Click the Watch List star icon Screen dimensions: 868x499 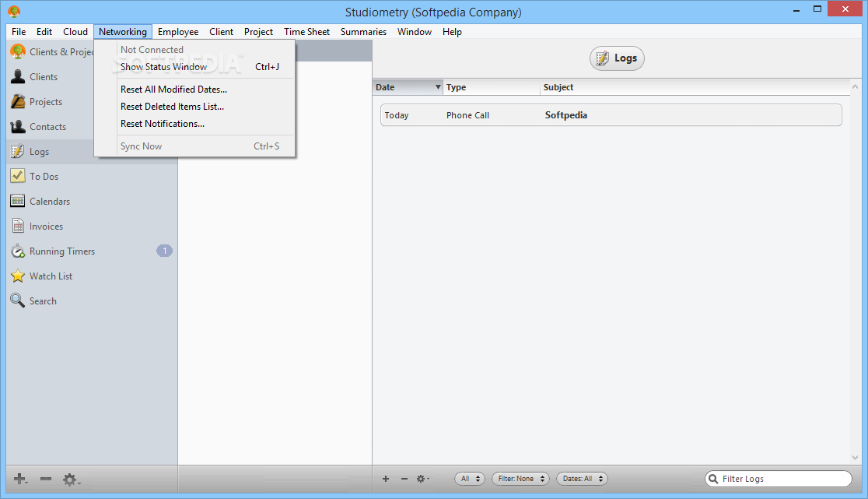coord(18,276)
